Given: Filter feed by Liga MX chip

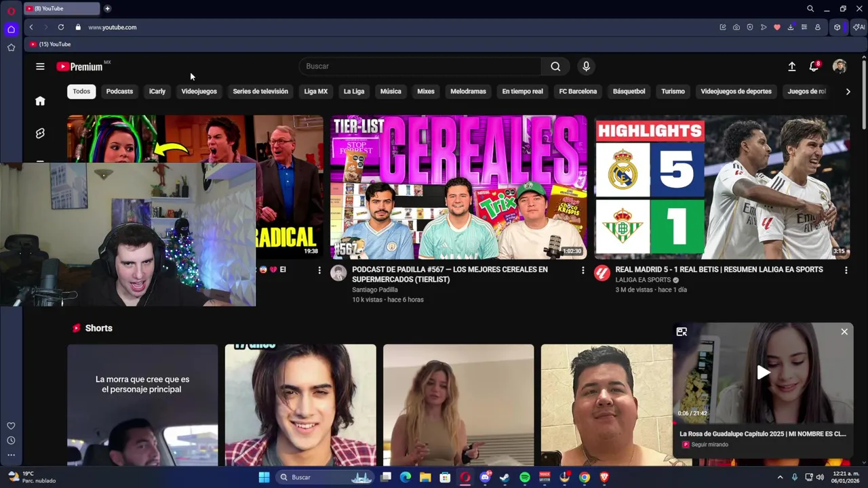Looking at the screenshot, I should (x=316, y=91).
